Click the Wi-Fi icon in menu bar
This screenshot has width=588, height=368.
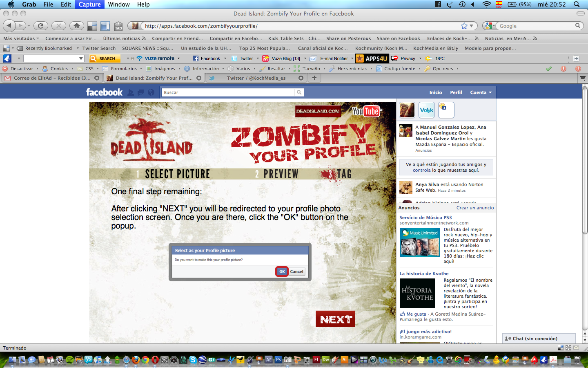(486, 4)
